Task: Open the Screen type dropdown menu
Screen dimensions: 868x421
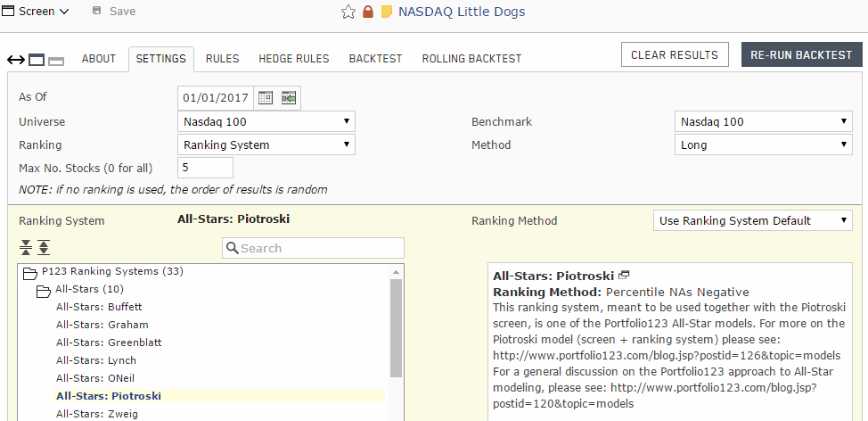Action: pos(36,11)
